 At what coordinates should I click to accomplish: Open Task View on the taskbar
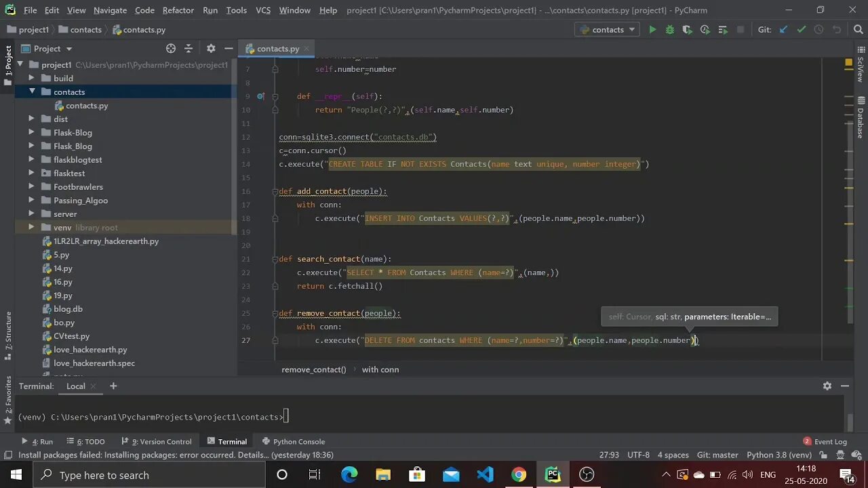pos(315,475)
